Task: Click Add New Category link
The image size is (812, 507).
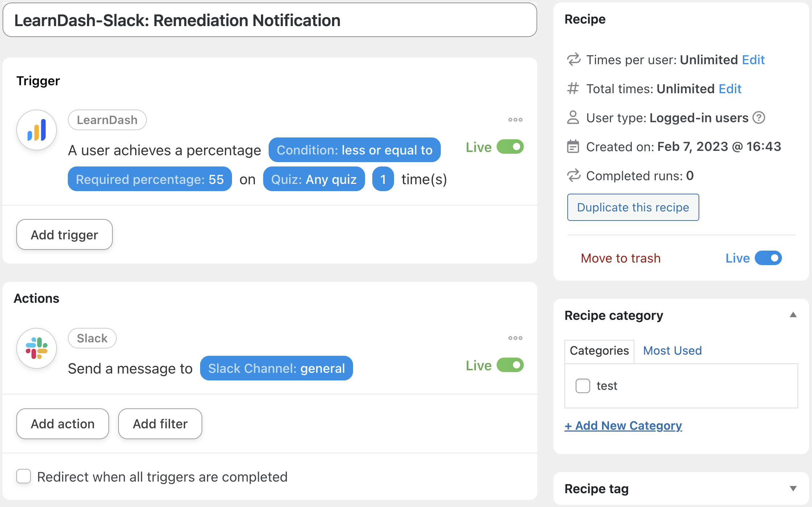Action: [623, 425]
